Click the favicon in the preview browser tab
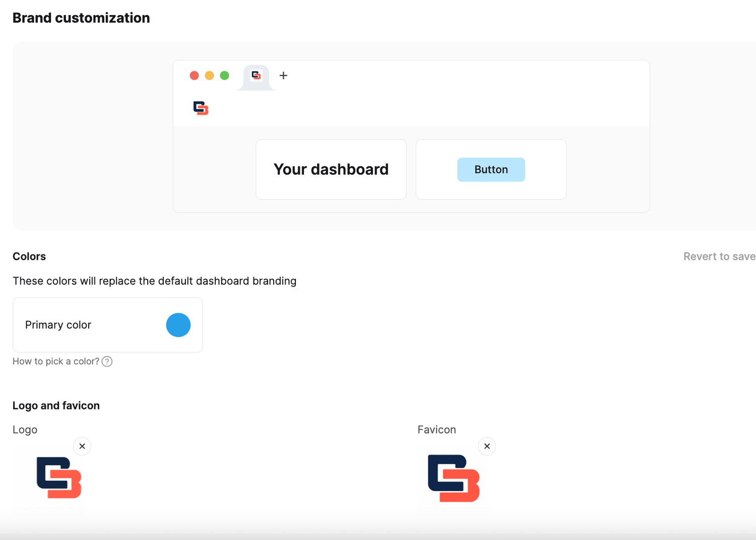The width and height of the screenshot is (756, 540). [x=256, y=76]
